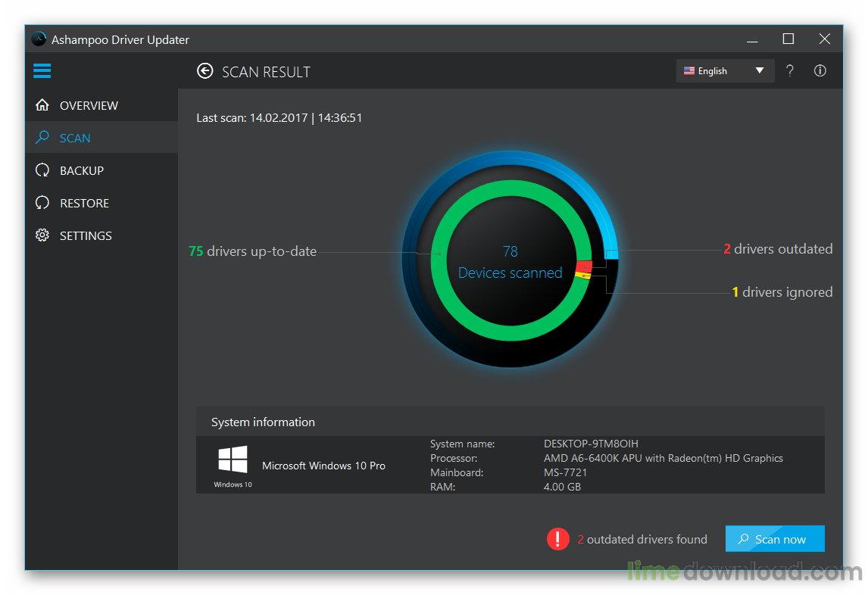
Task: Open Settings via the gear icon
Action: [42, 235]
